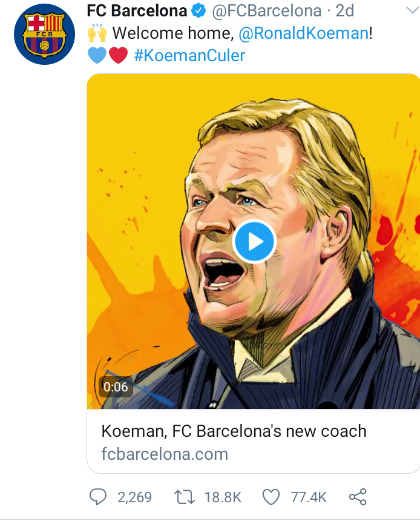The width and height of the screenshot is (420, 521).
Task: Click the 0:06 video duration badge
Action: 116,387
